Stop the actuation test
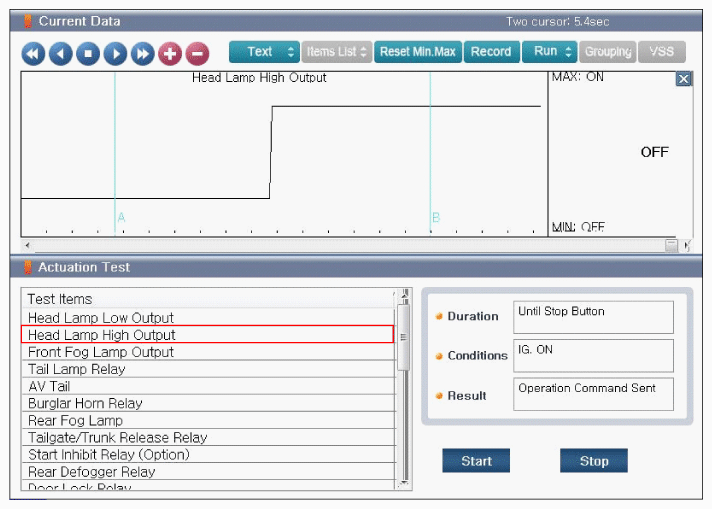The width and height of the screenshot is (712, 509). (x=593, y=461)
